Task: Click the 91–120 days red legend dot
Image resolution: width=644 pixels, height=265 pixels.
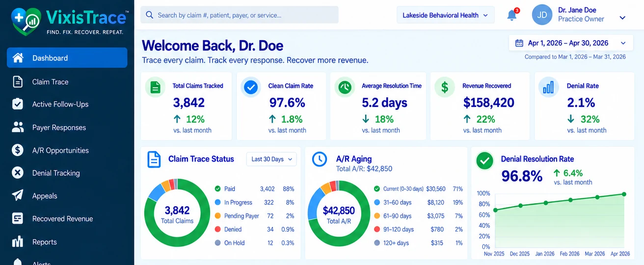Action: click(377, 229)
